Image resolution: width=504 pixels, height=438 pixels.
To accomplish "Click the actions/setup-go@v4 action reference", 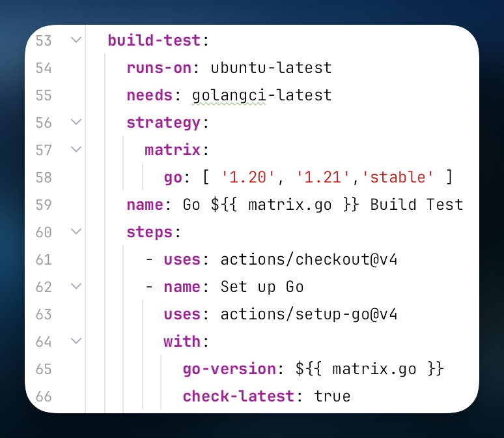I will tap(309, 314).
